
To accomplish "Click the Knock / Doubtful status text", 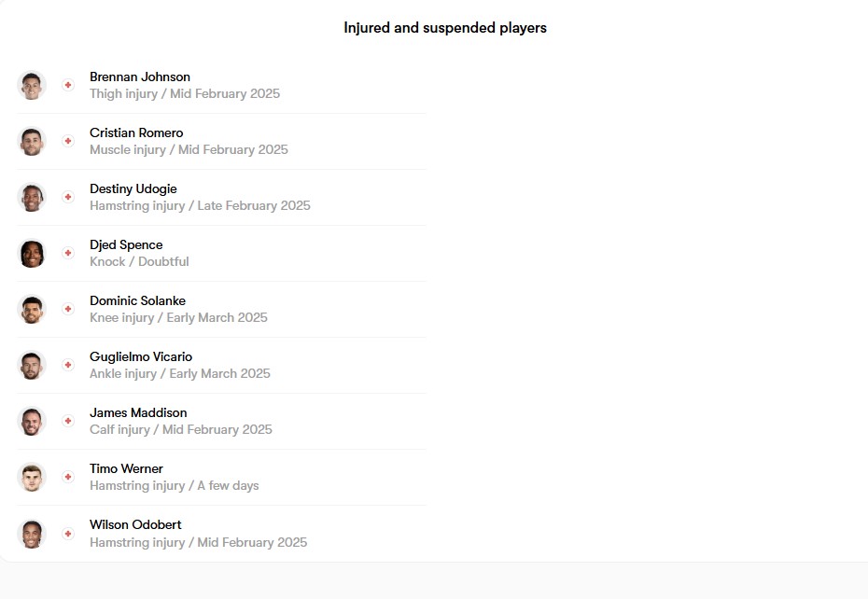I will pos(139,262).
